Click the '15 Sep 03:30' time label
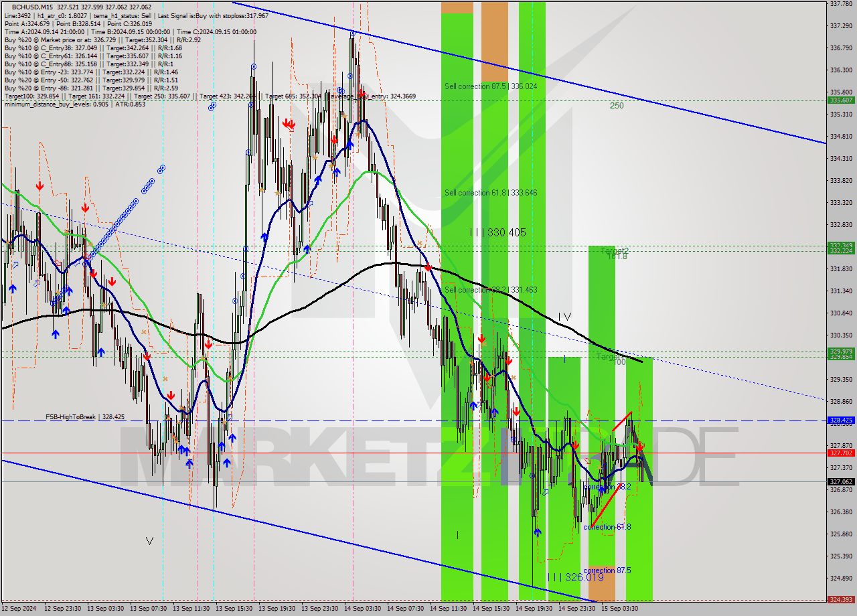This screenshot has width=857, height=616. [x=620, y=609]
